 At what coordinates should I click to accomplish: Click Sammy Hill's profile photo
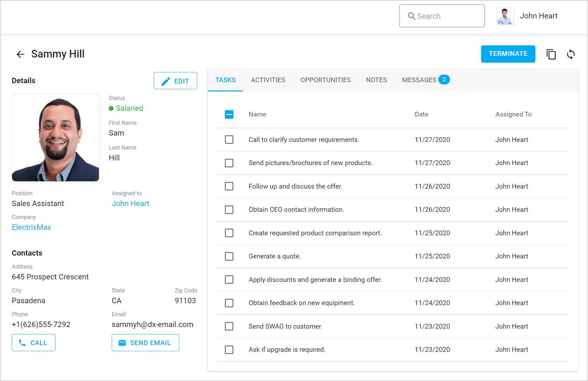pos(55,137)
